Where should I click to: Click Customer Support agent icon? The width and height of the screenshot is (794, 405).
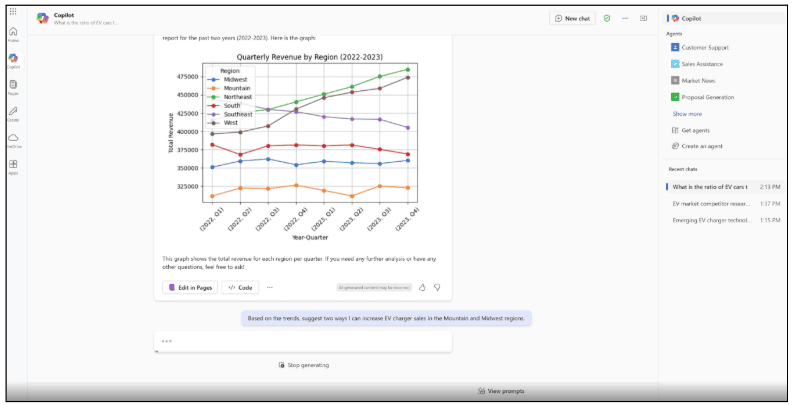(x=675, y=48)
